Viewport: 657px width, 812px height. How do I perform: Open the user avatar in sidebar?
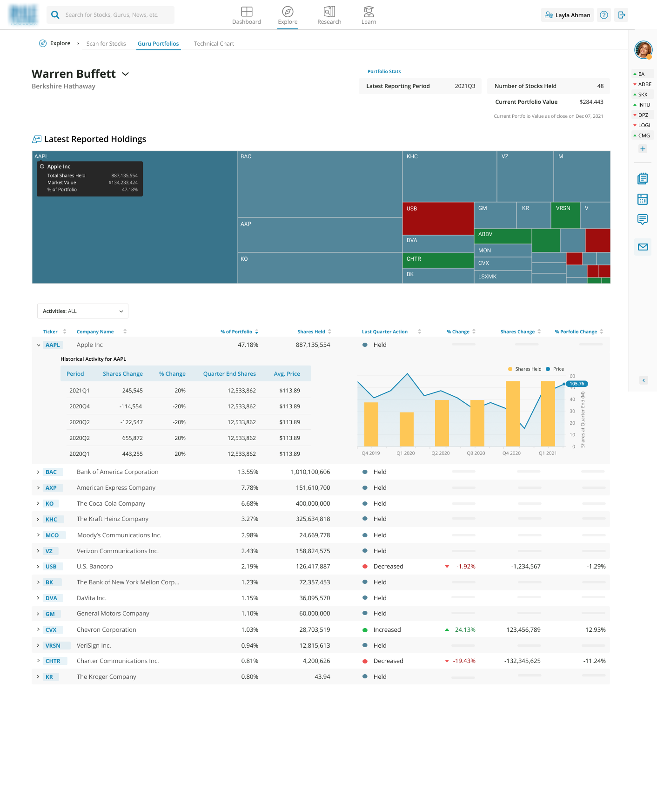[x=643, y=49]
